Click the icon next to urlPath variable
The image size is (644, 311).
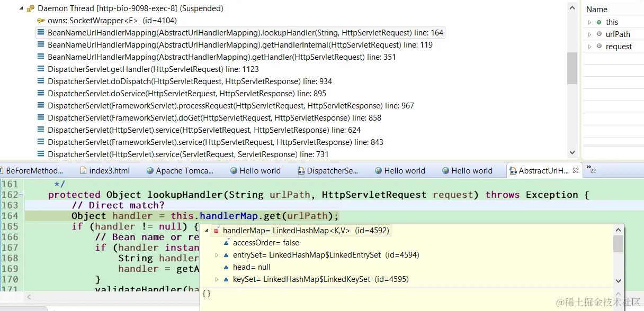[x=599, y=34]
